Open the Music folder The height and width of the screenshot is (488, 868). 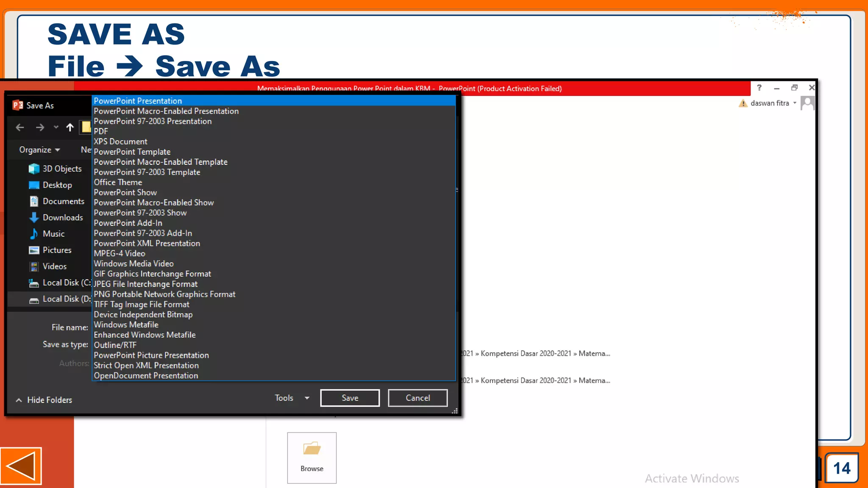click(x=53, y=234)
